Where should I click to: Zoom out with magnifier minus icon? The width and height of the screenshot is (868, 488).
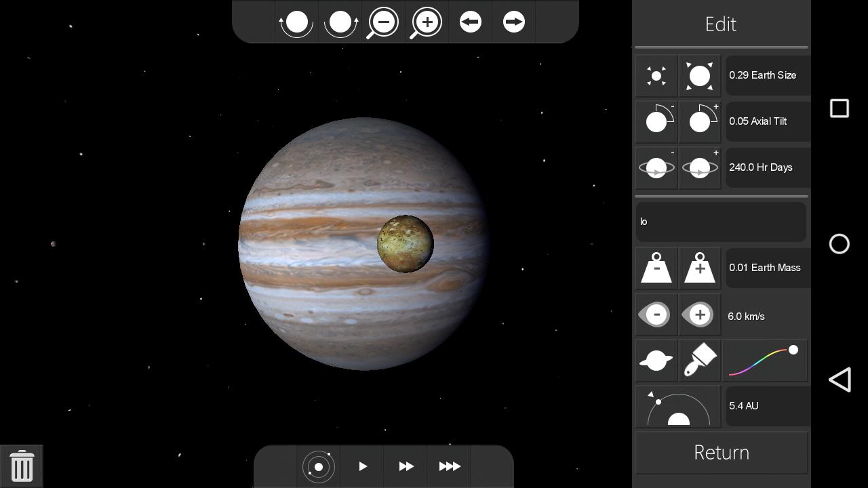pos(383,22)
